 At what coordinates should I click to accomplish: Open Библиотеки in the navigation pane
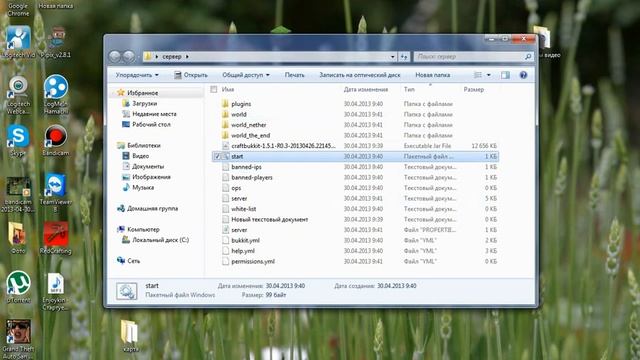143,145
